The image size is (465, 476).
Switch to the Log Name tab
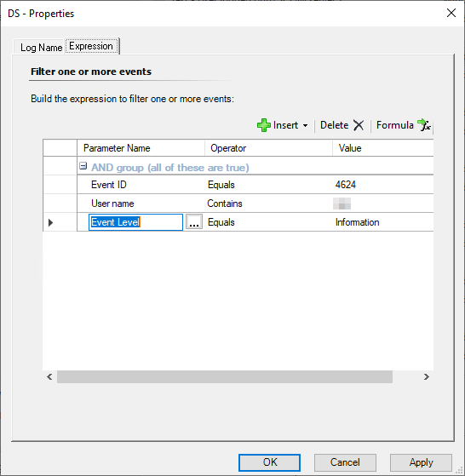pos(41,48)
